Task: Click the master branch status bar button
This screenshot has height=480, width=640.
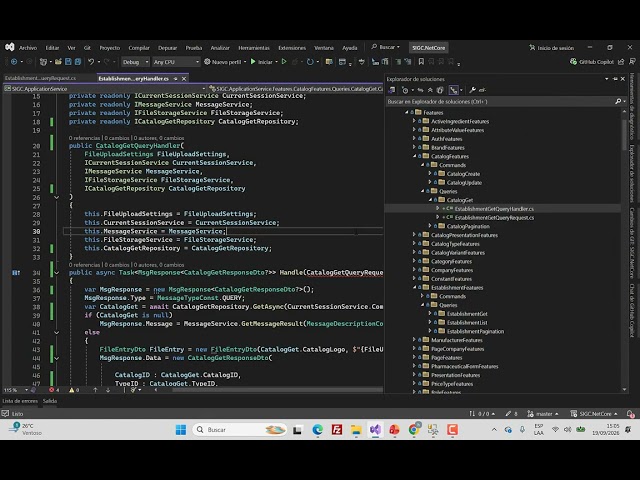Action: 543,414
